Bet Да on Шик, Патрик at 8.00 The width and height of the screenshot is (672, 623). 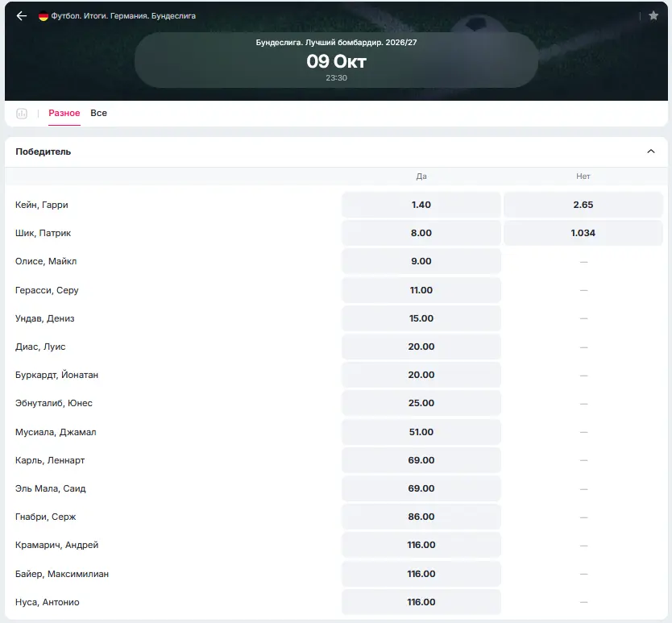tap(421, 233)
